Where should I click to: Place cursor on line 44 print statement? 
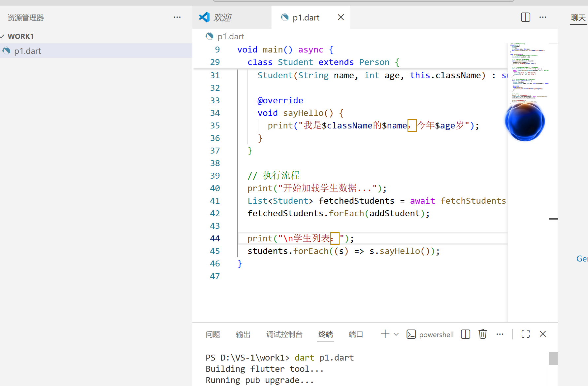pos(301,238)
